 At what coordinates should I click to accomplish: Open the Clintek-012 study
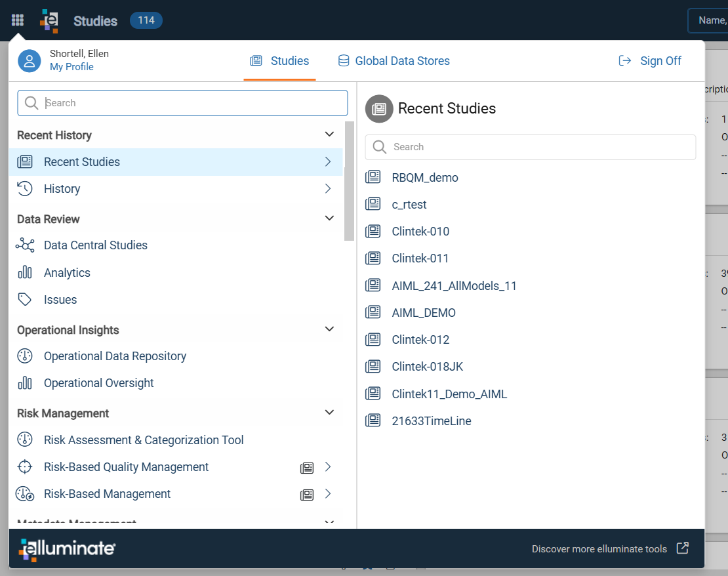coord(420,340)
